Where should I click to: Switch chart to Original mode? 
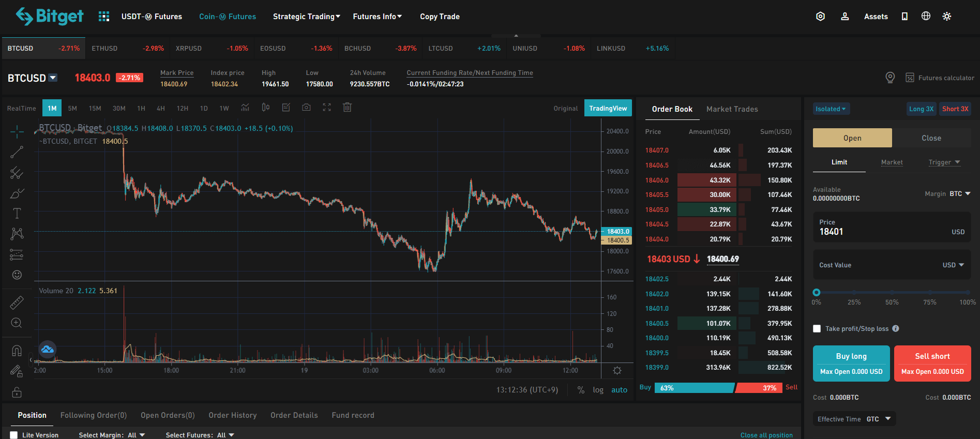[x=566, y=109]
